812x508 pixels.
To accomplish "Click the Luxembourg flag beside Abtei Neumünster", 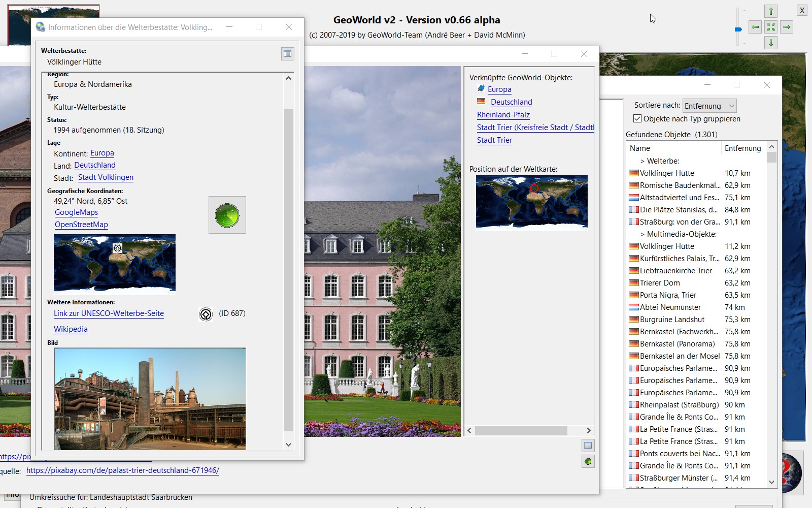I will [633, 307].
